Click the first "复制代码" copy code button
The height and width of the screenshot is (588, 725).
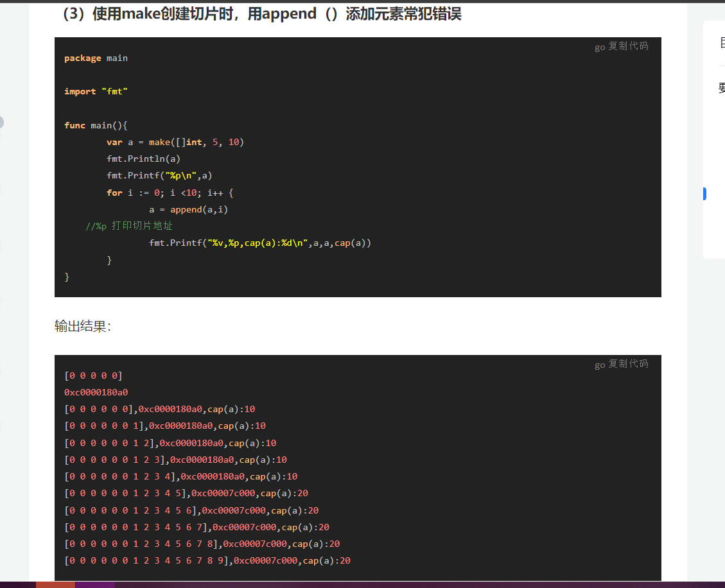tap(628, 46)
